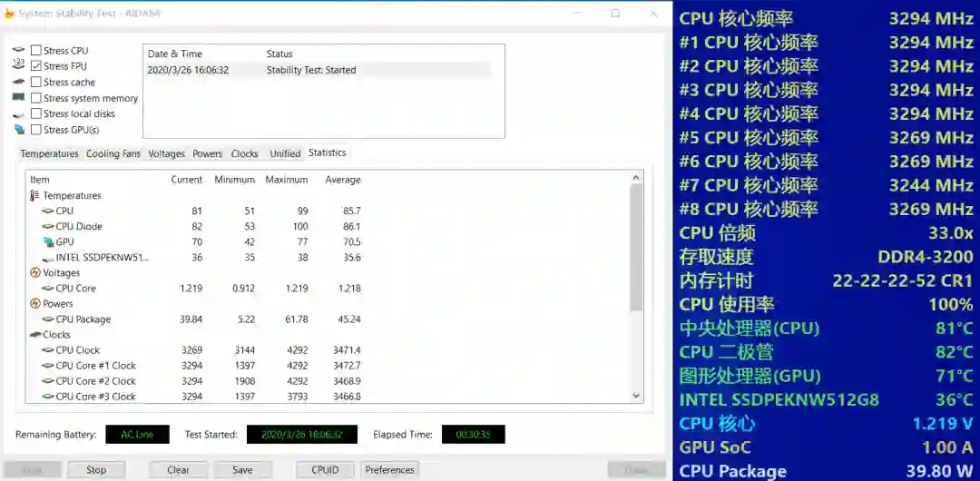Viewport: 980px width, 481px height.
Task: Click the GPU SoC 1.00 A reading
Action: tap(827, 447)
